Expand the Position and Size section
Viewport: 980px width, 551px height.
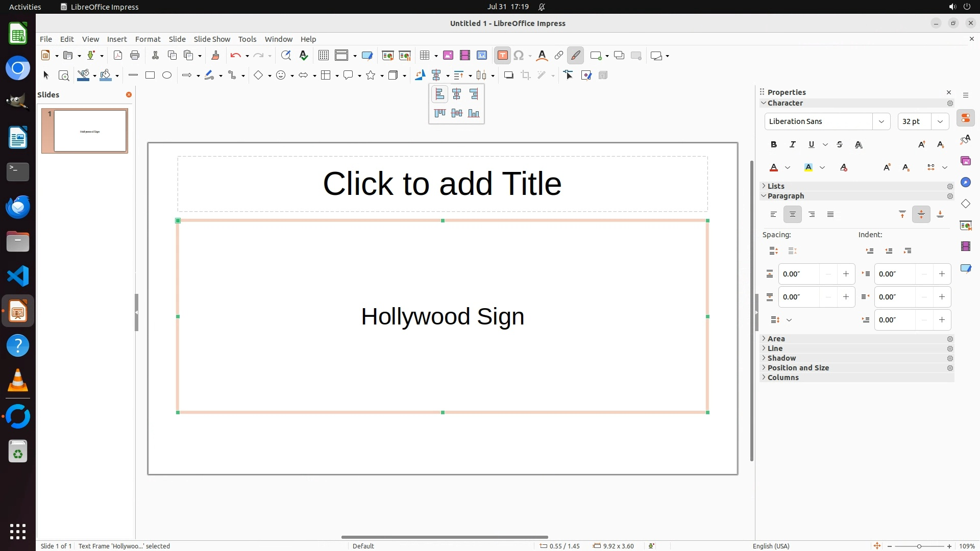coord(798,368)
